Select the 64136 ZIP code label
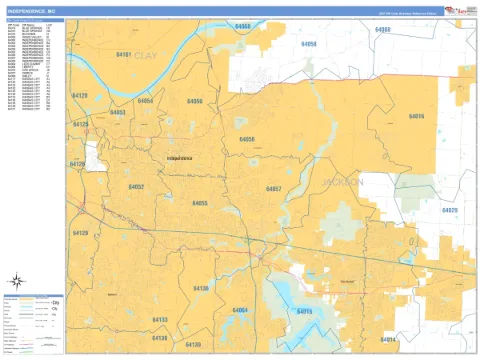 [x=201, y=288]
